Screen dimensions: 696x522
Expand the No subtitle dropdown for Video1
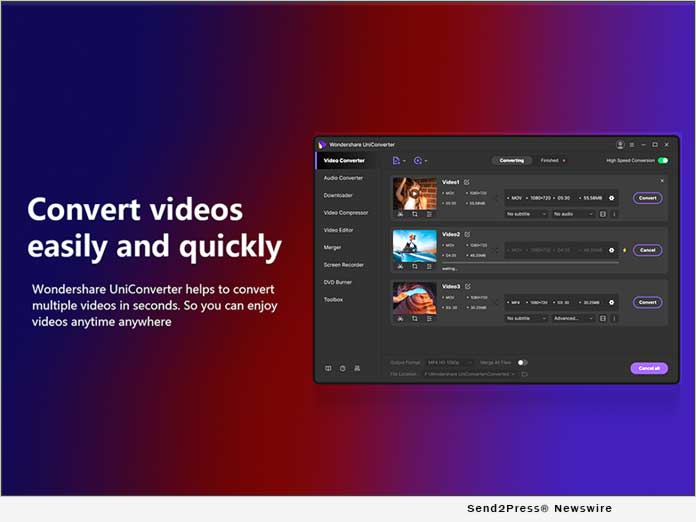527,214
